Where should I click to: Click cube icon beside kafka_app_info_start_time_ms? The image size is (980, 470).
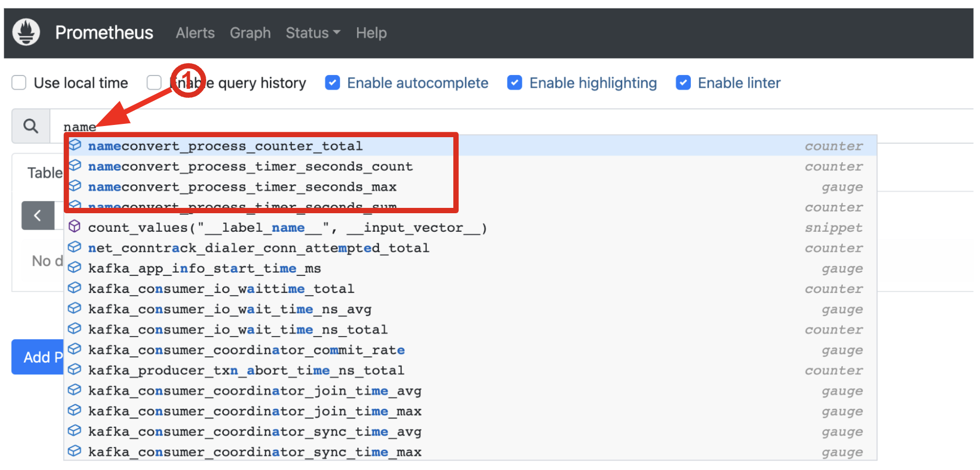75,267
